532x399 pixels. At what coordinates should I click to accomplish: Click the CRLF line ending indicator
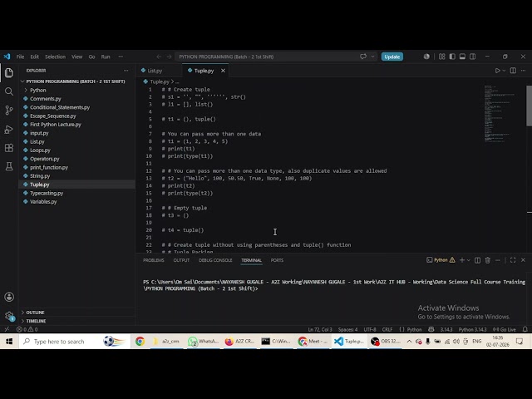tap(387, 329)
